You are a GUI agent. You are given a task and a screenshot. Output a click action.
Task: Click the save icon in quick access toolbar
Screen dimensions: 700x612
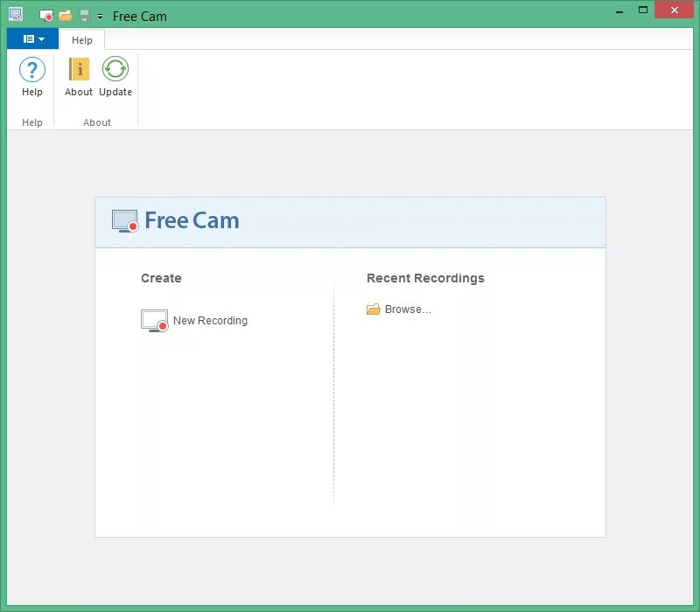coord(84,16)
